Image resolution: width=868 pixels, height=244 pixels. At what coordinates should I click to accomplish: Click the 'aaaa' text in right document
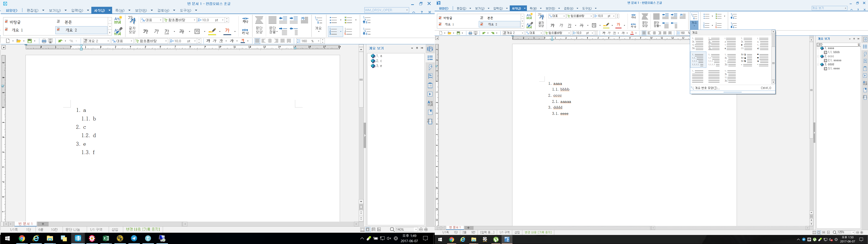click(558, 84)
